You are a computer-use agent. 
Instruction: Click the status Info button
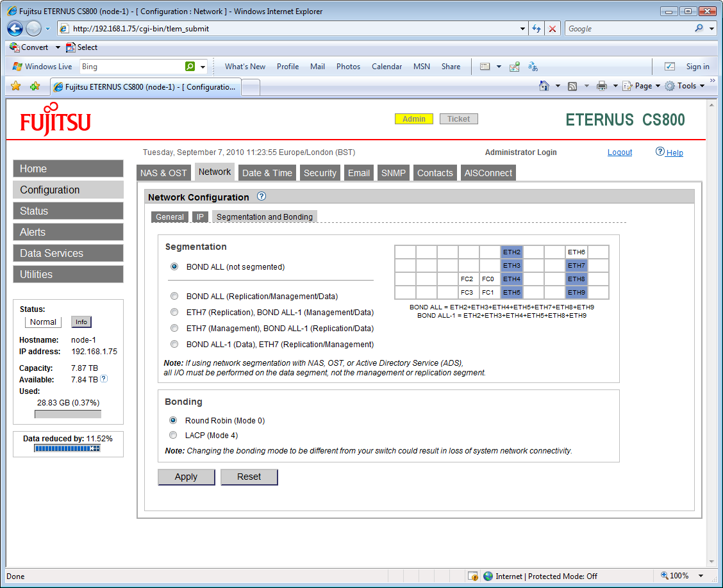click(81, 322)
